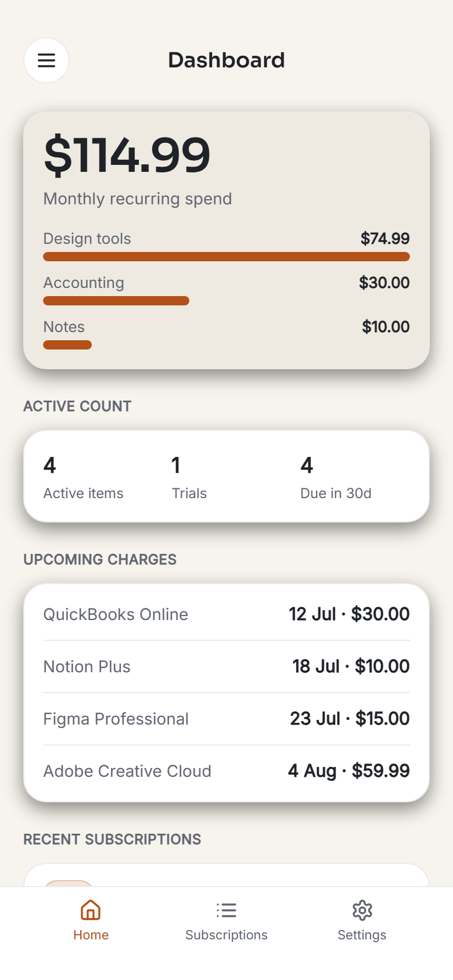The image size is (453, 980).
Task: Click the Accounting spend progress bar
Action: click(x=116, y=301)
